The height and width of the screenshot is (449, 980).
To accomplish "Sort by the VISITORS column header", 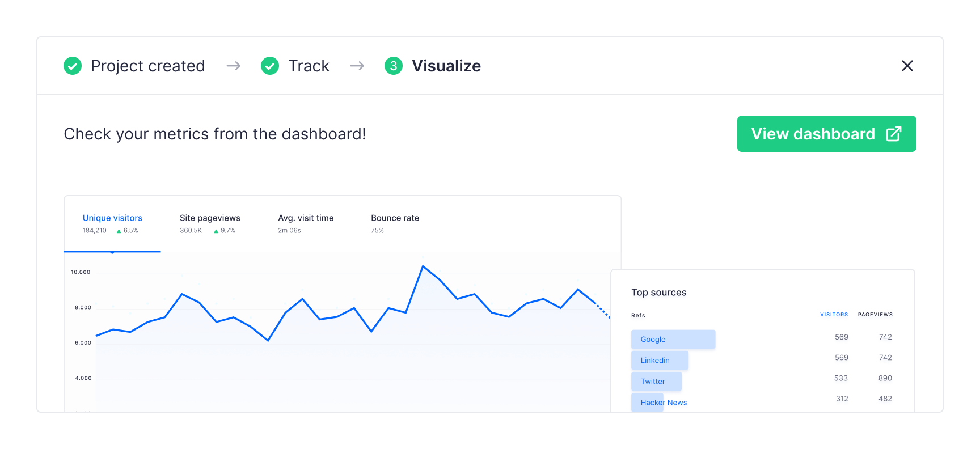I will pos(834,315).
